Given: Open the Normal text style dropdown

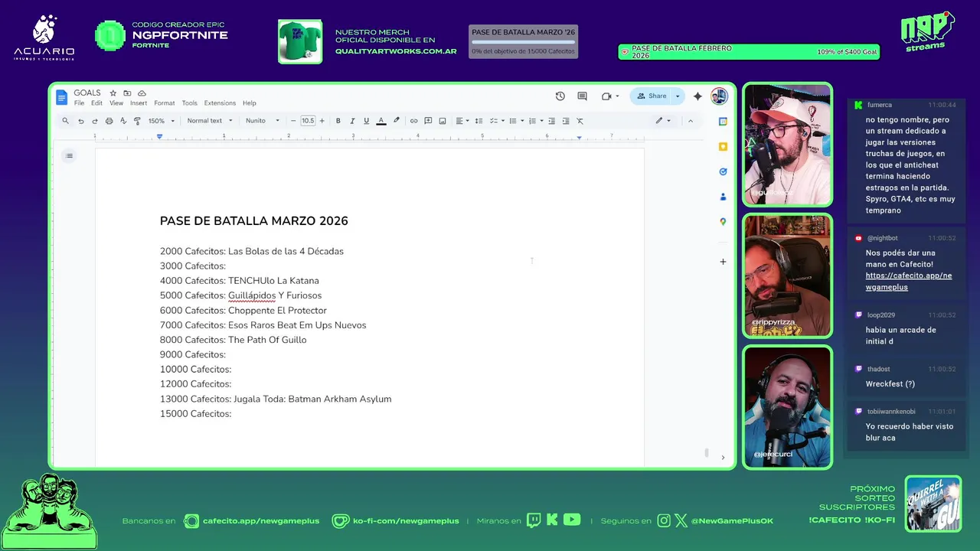Looking at the screenshot, I should [x=209, y=121].
